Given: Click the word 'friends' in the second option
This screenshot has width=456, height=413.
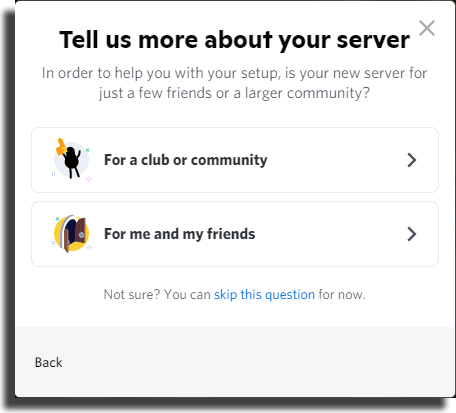Looking at the screenshot, I should pos(231,234).
